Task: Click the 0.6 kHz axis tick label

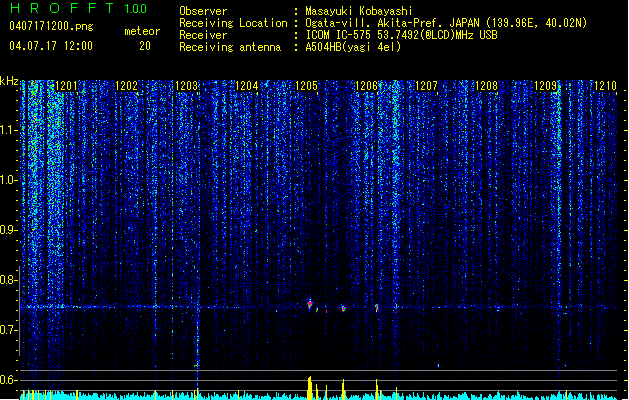Action: (8, 380)
